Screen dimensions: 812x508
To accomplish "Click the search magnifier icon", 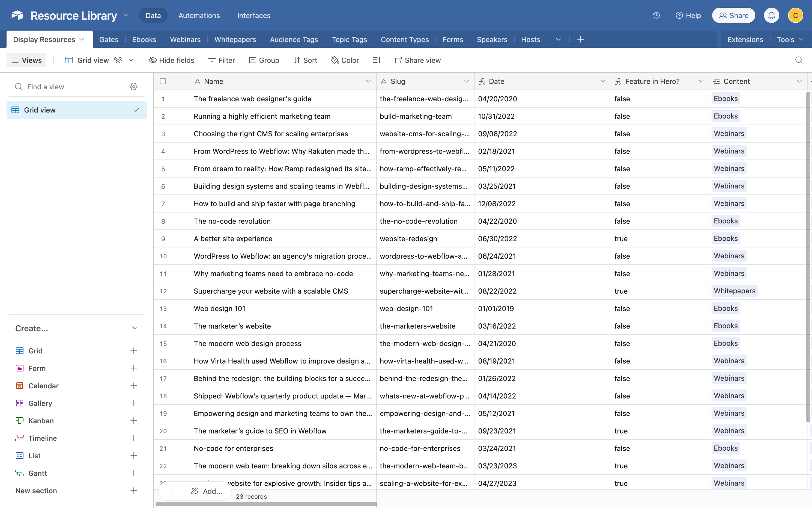I will (799, 60).
